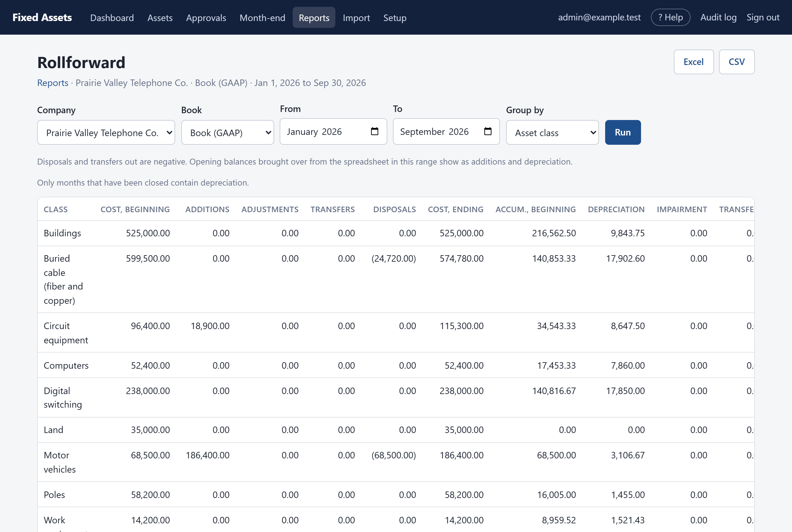Click the 18,900.00 additions value
Image resolution: width=792 pixels, height=532 pixels.
coord(210,326)
